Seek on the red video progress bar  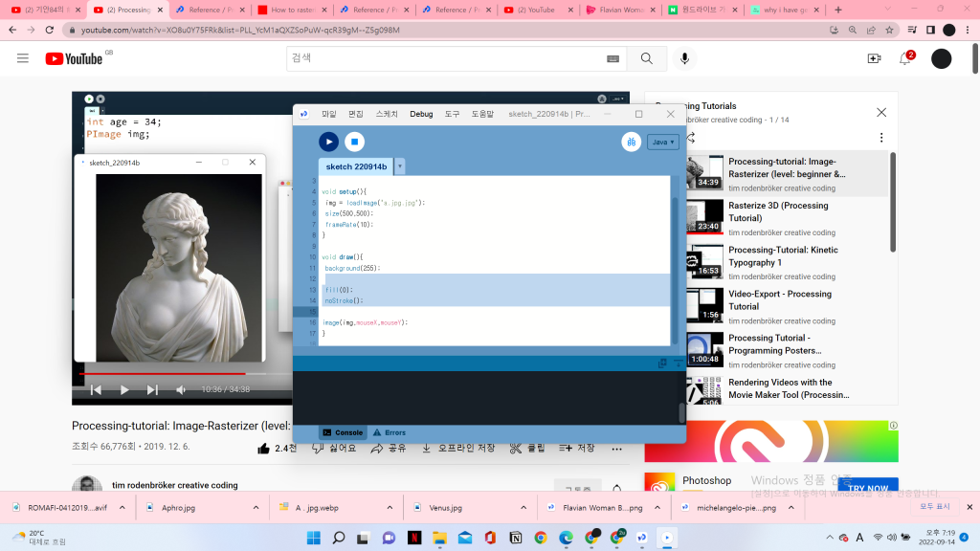point(163,374)
